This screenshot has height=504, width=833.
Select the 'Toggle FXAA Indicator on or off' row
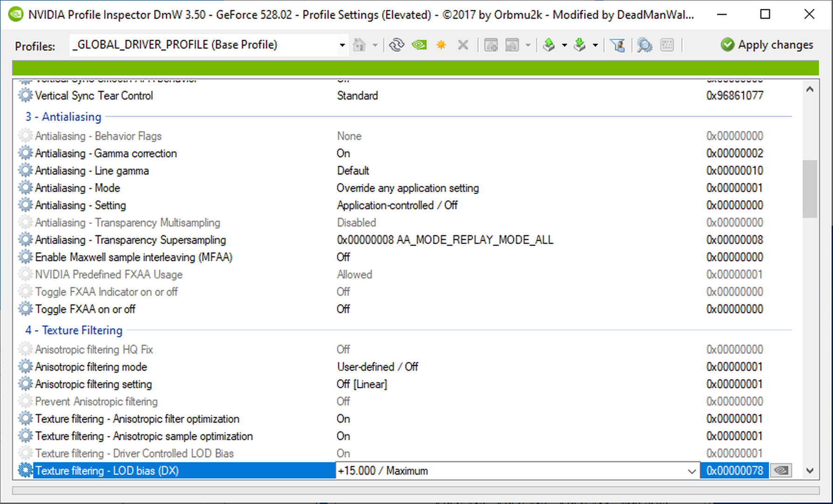405,291
